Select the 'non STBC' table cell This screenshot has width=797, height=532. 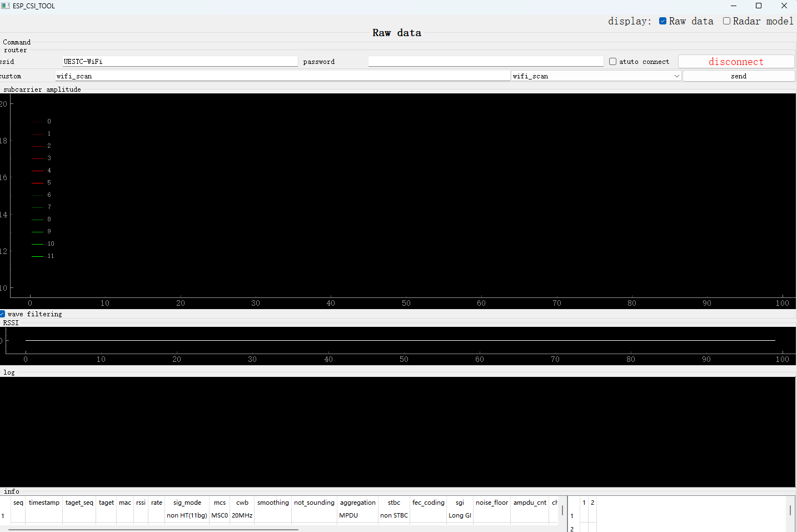tap(394, 515)
